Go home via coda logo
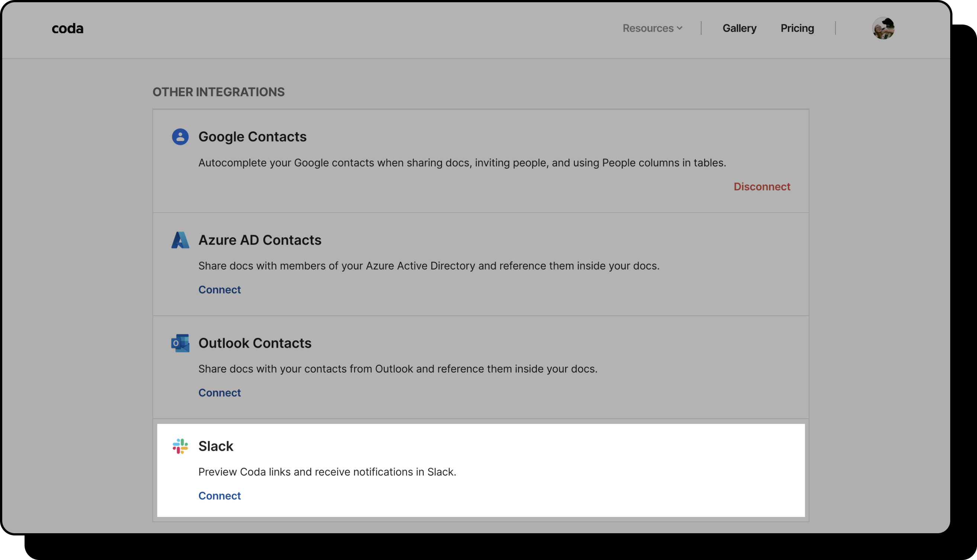The image size is (977, 560). click(68, 29)
